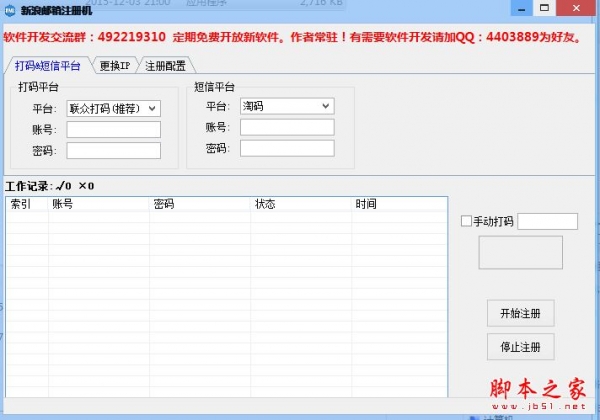Expand the 打码平台 platform dropdown 联众打码
Viewport: 600px width, 420px height.
click(x=114, y=109)
